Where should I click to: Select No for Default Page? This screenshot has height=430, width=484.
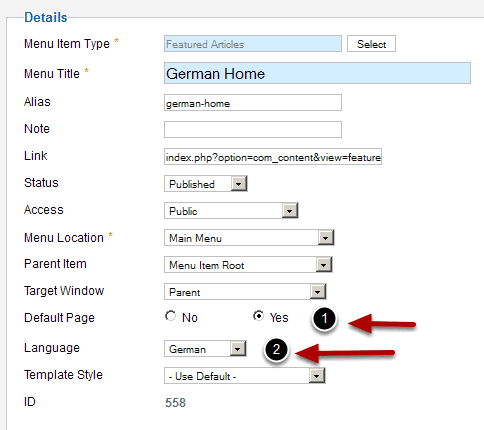171,316
